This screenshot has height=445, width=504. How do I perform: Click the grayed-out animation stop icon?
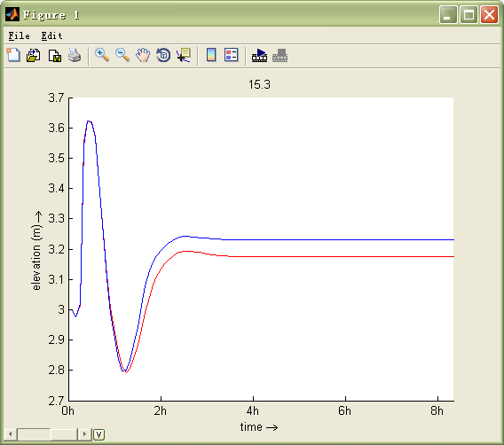[280, 55]
